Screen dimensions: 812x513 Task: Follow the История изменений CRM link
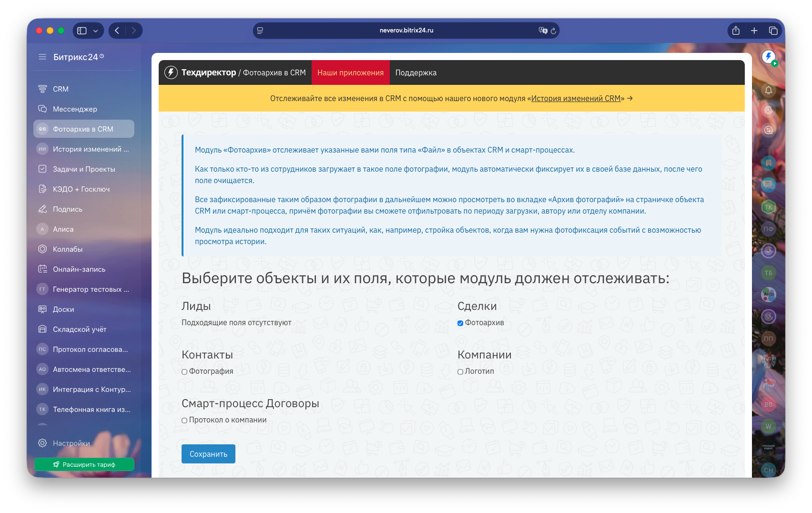[576, 98]
